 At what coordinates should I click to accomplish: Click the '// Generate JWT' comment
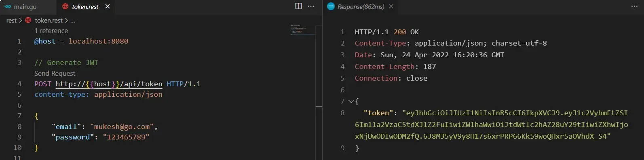point(66,62)
